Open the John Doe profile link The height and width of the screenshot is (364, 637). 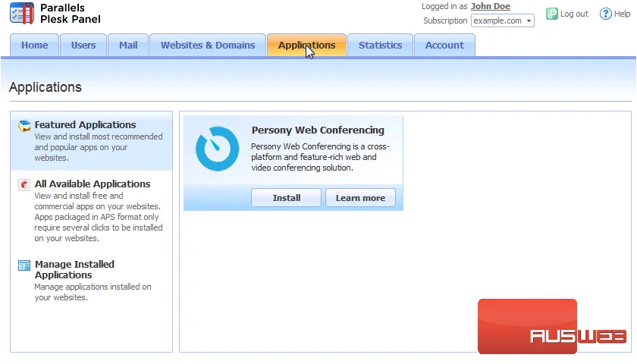pos(491,6)
